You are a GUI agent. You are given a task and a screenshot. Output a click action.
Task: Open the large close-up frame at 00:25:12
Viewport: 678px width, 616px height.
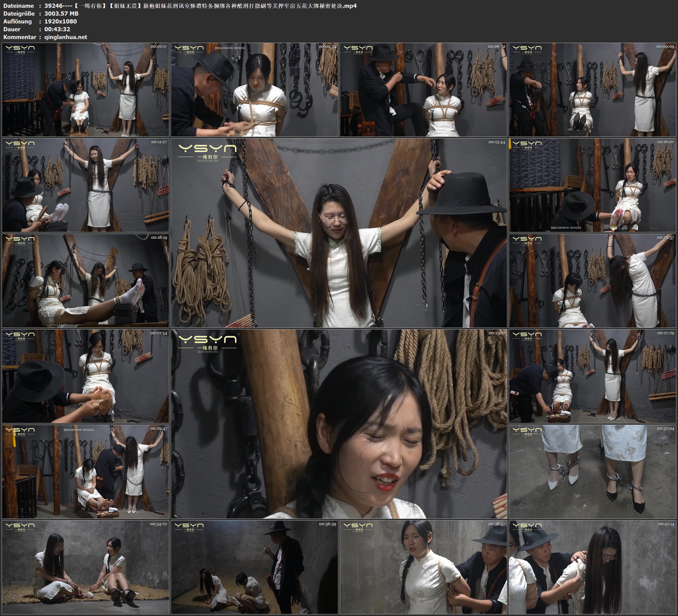(339, 424)
